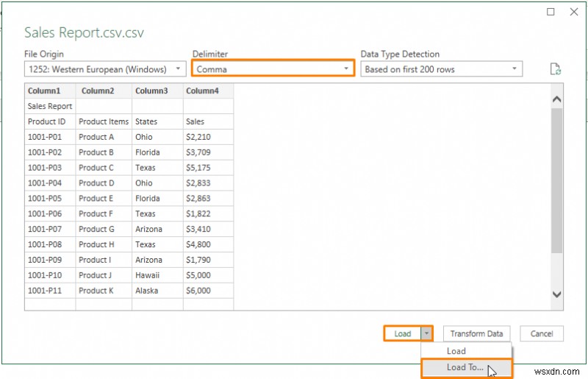This screenshot has width=588, height=379.
Task: Click the Cancel button
Action: [x=542, y=333]
